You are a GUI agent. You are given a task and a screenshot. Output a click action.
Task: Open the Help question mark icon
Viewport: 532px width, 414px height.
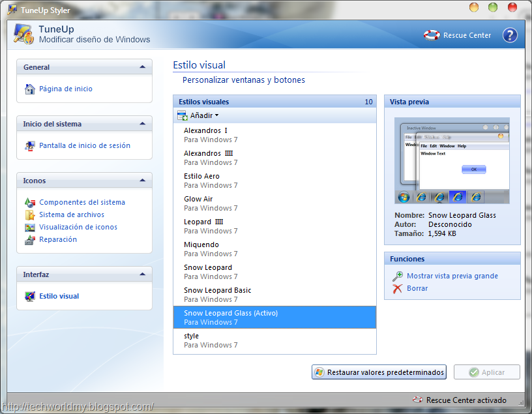click(x=510, y=35)
